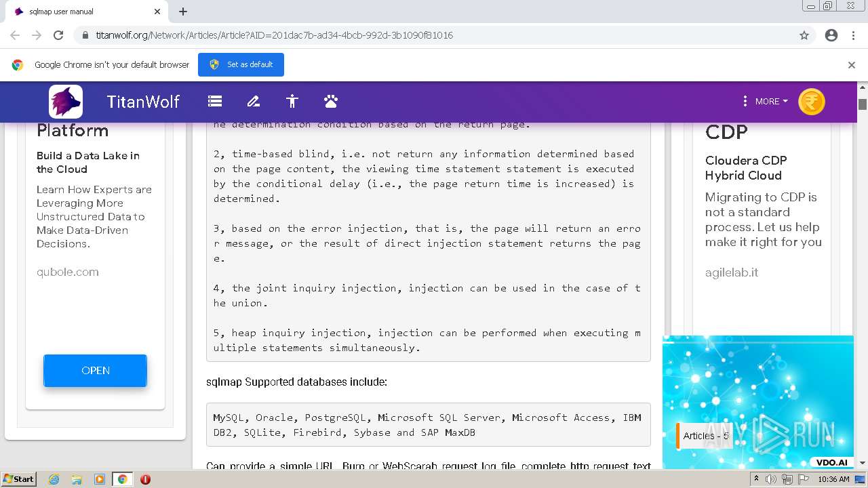Click the supported databases code block text

428,425
